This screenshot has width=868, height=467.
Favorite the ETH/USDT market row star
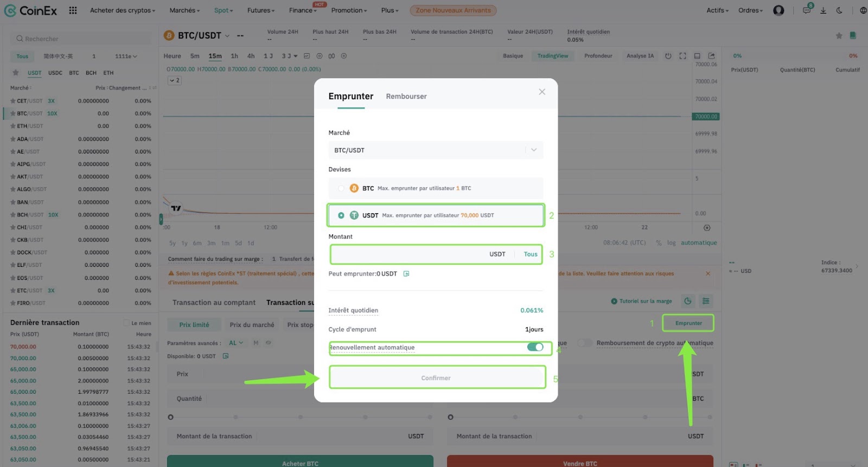[12, 126]
